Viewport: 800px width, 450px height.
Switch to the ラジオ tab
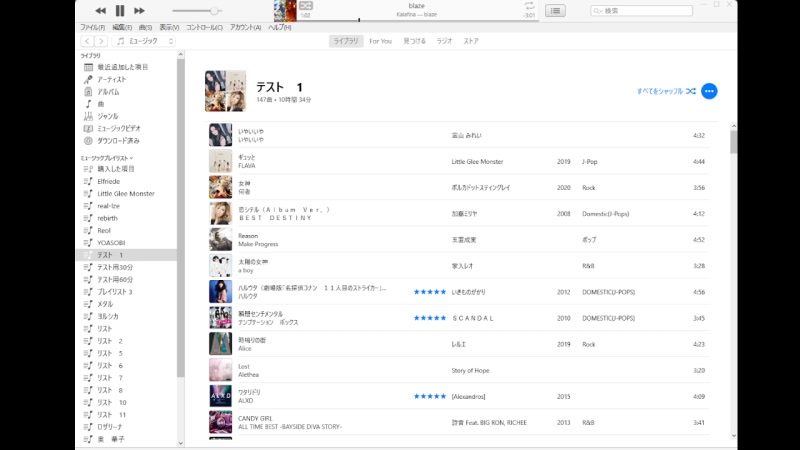(x=444, y=41)
